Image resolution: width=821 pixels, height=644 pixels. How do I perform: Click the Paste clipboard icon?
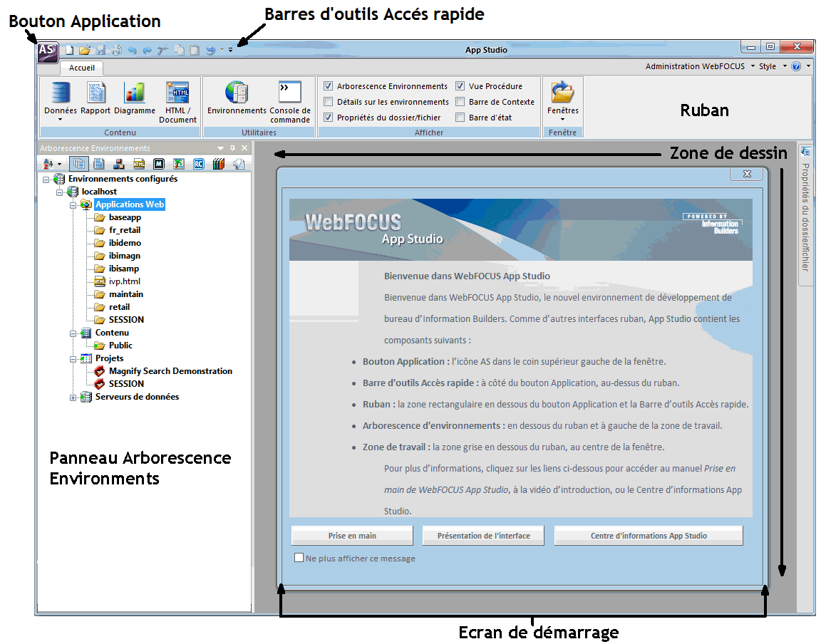[x=195, y=51]
